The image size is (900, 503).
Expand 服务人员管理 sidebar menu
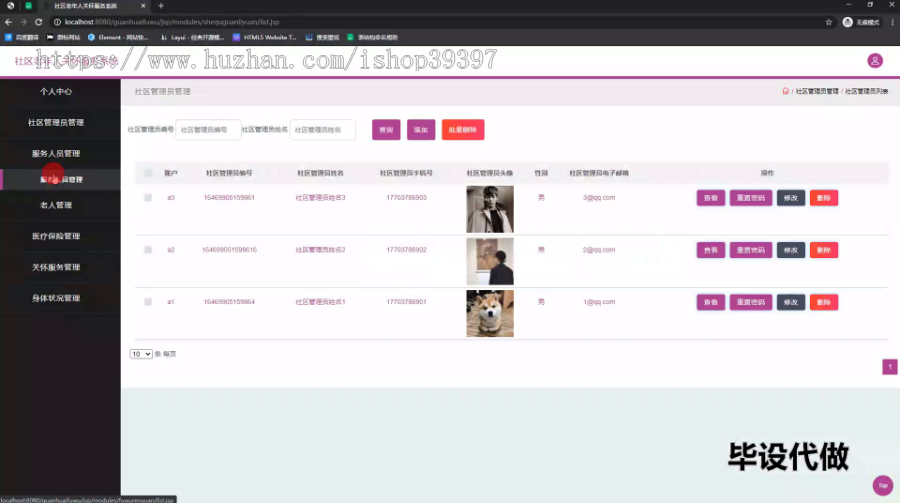pos(56,153)
